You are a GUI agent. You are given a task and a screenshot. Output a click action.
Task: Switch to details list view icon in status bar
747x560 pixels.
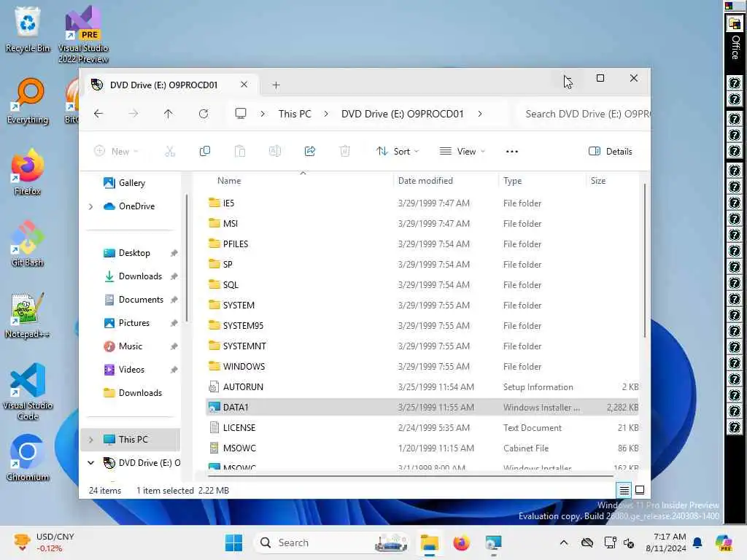(624, 489)
